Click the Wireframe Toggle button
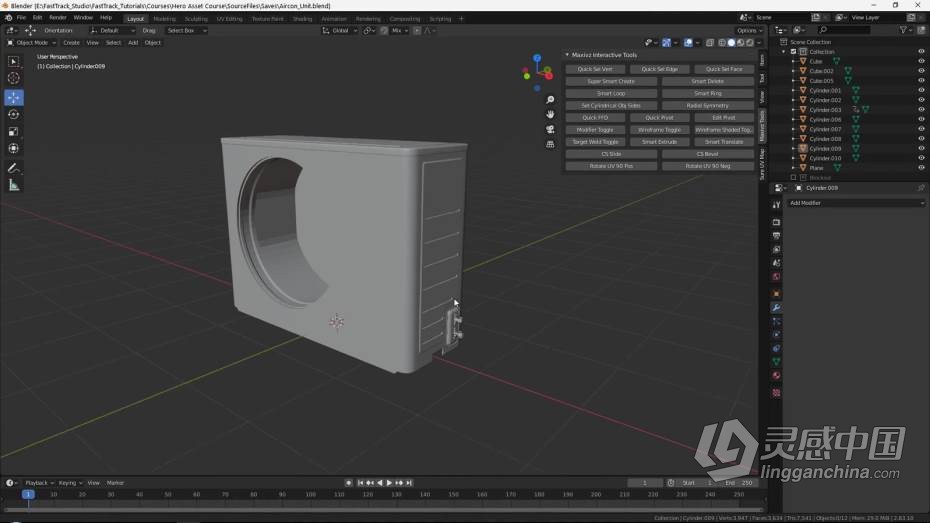Viewport: 930px width, 523px height. 659,130
